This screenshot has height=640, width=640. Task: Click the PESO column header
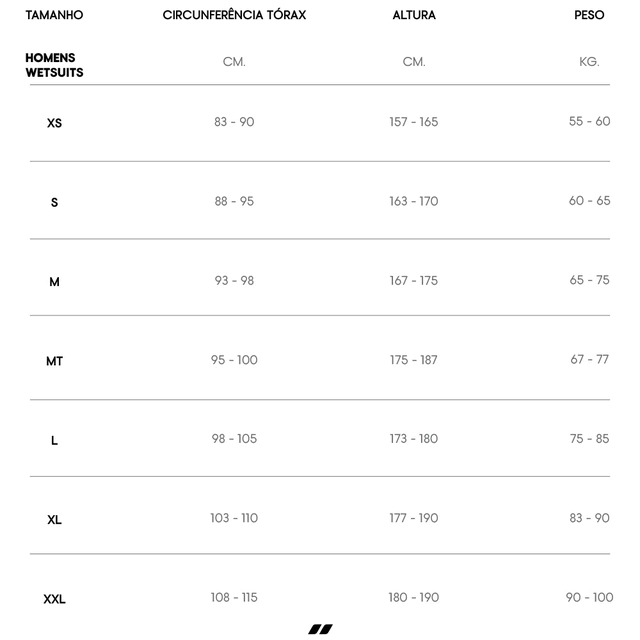click(589, 16)
